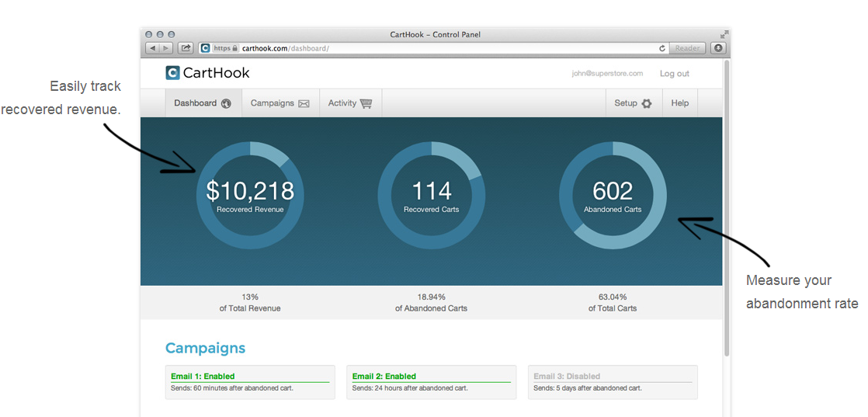Screen dimensions: 868x417
Task: Click the fullscreen arrows in title bar
Action: tap(724, 34)
